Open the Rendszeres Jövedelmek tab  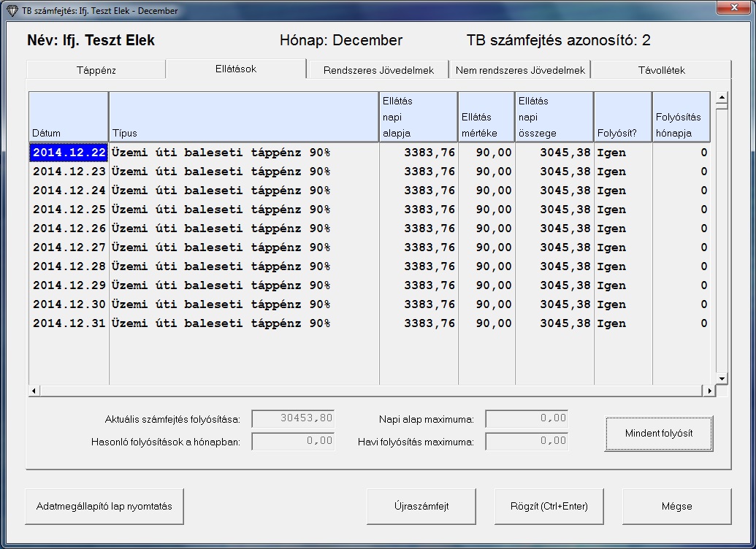[x=378, y=70]
